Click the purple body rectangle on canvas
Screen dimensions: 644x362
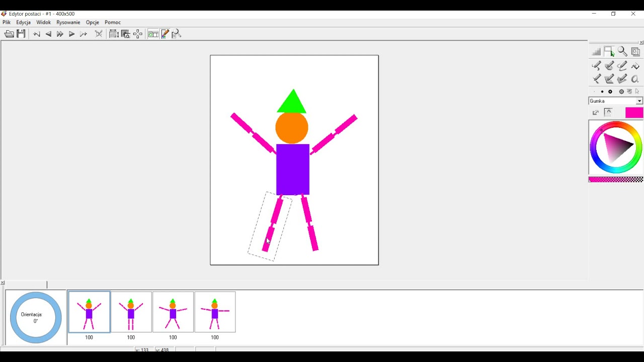293,169
